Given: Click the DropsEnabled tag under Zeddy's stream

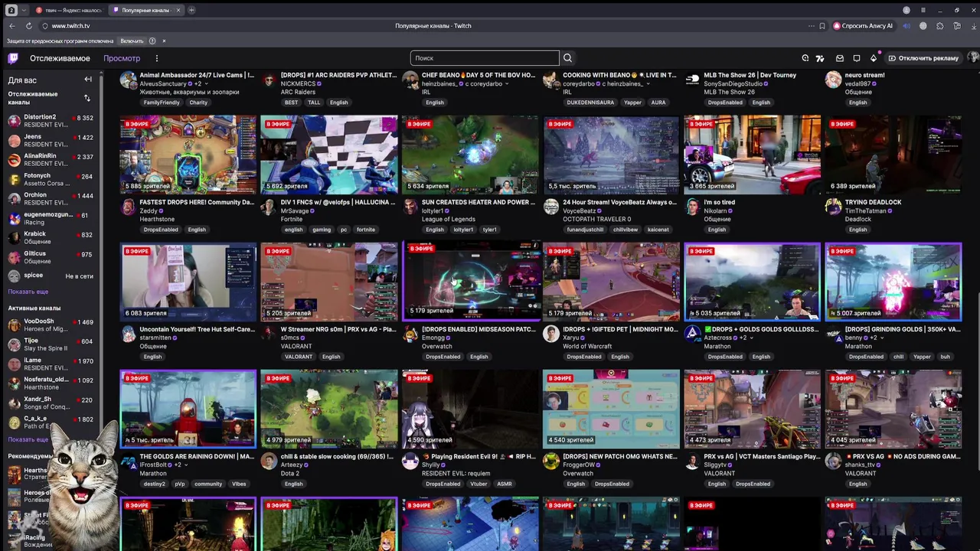Looking at the screenshot, I should (161, 230).
